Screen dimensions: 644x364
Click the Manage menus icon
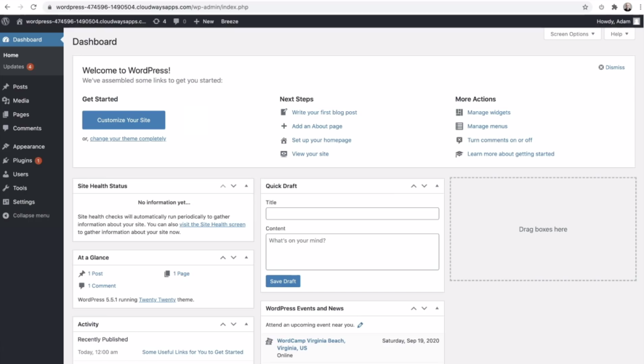click(x=459, y=126)
